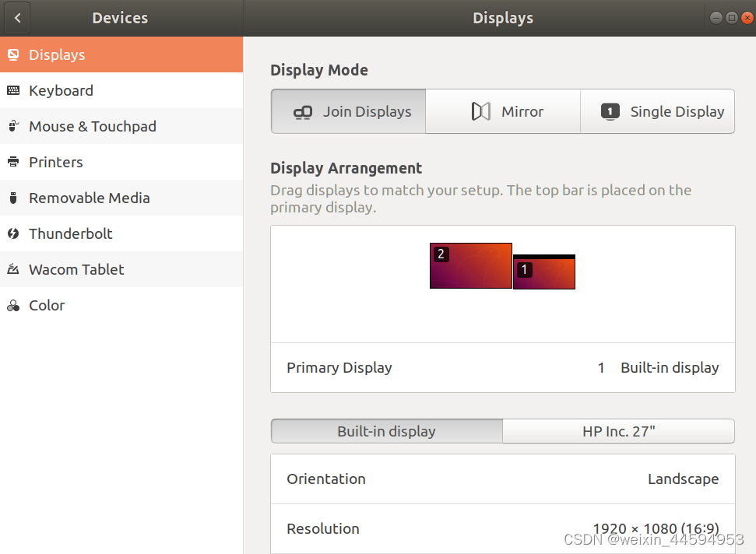
Task: Open Thunderbolt settings
Action: (x=121, y=233)
